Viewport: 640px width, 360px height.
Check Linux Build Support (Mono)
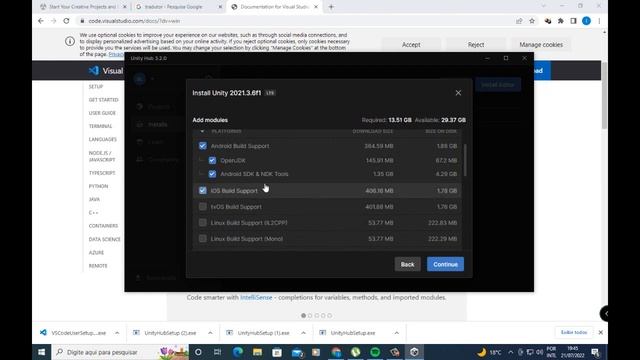coord(202,238)
